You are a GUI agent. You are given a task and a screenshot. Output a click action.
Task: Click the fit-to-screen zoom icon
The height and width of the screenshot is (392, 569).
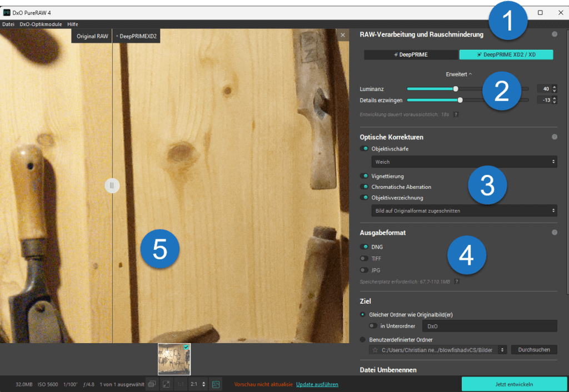[166, 384]
